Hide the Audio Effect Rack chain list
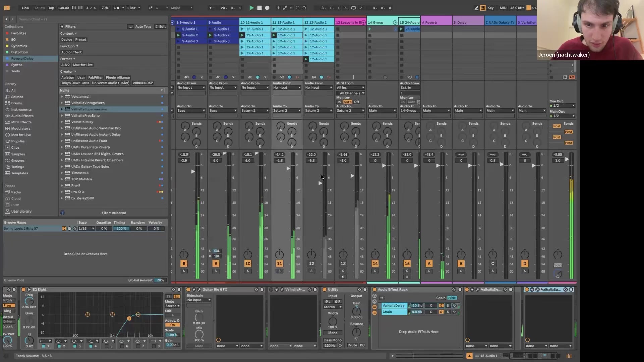The width and height of the screenshot is (644, 362). pyautogui.click(x=452, y=298)
